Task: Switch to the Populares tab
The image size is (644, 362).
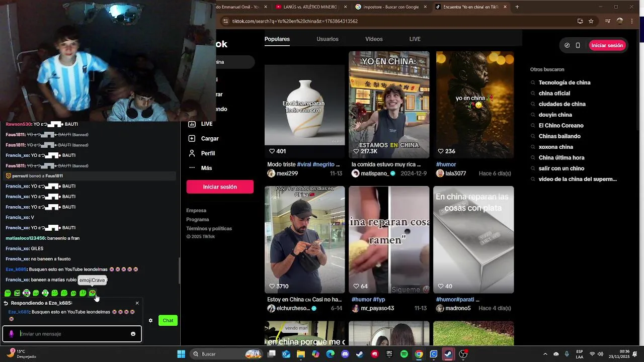Action: point(277,39)
